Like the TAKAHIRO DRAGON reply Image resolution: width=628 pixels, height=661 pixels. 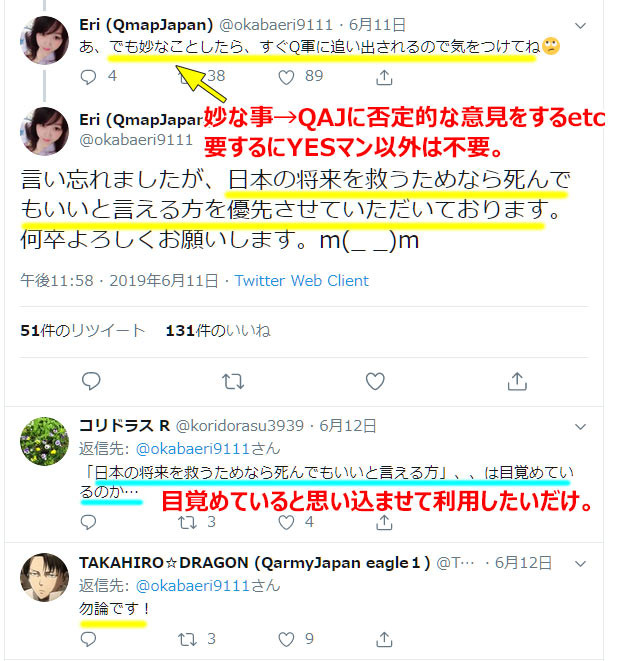[286, 640]
